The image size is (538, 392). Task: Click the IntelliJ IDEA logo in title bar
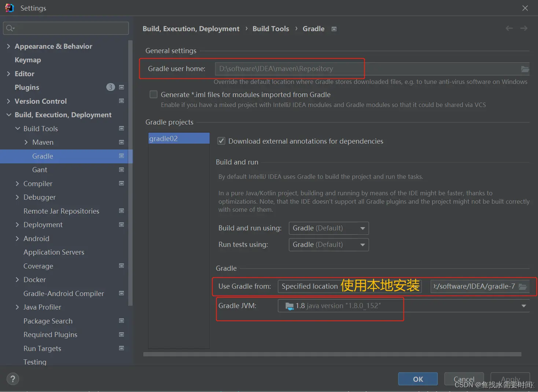tap(10, 8)
